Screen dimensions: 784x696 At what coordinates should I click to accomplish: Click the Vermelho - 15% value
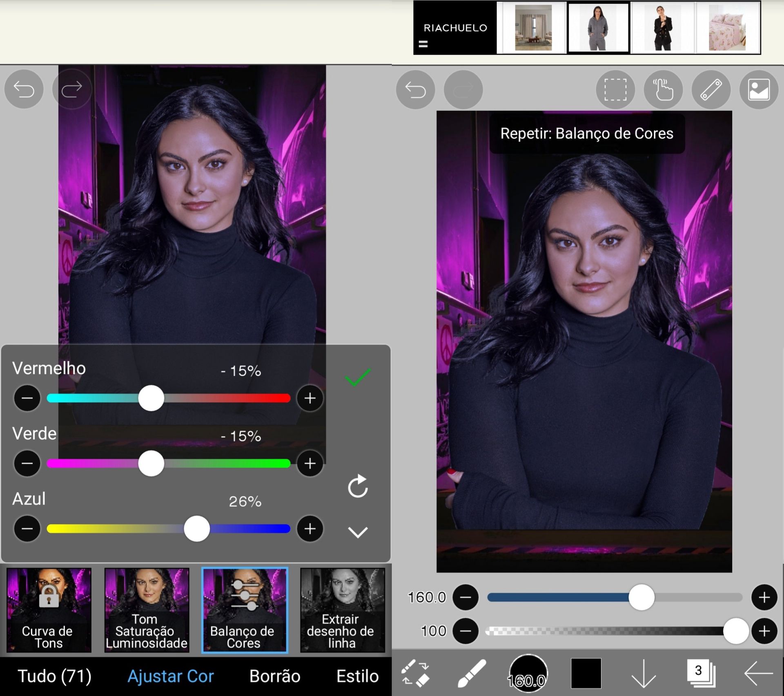click(241, 371)
